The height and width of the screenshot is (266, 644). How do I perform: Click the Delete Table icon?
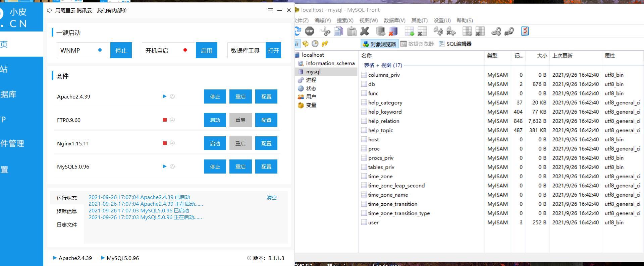[x=422, y=31]
